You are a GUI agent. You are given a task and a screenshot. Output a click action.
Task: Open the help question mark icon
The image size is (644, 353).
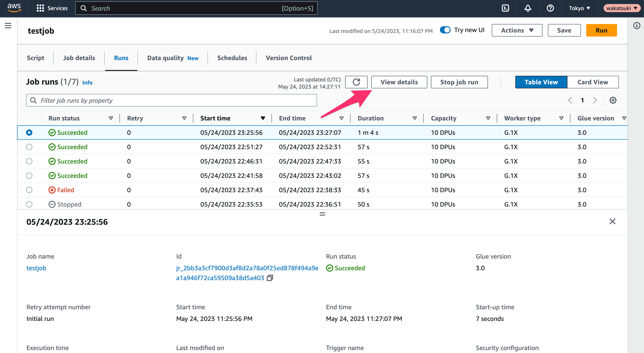coord(550,8)
